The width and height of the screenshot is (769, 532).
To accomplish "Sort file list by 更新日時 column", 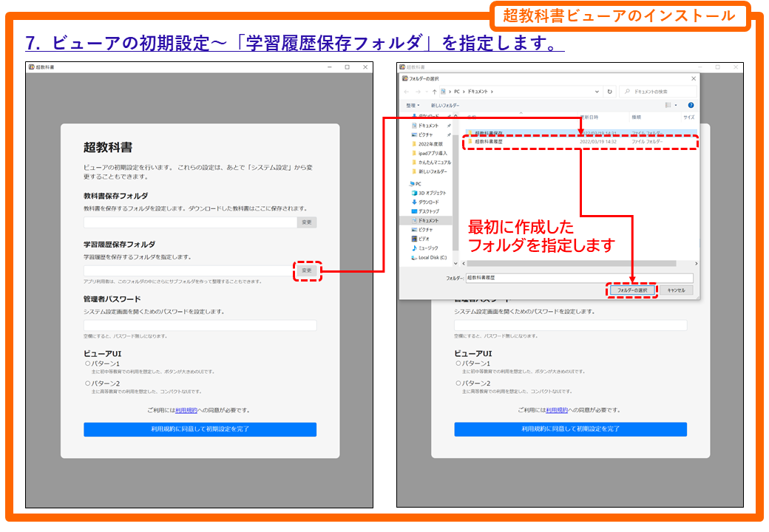I will 589,117.
